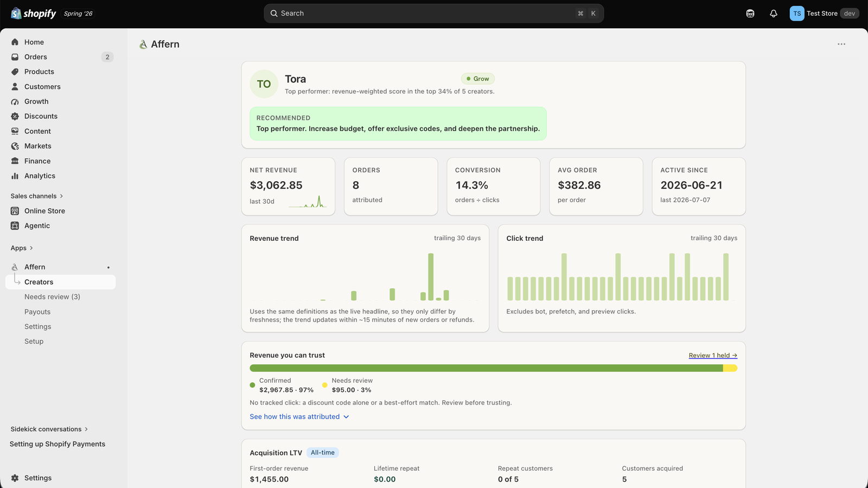Viewport: 868px width, 488px height.
Task: Expand Sidekick conversations list
Action: click(49, 429)
